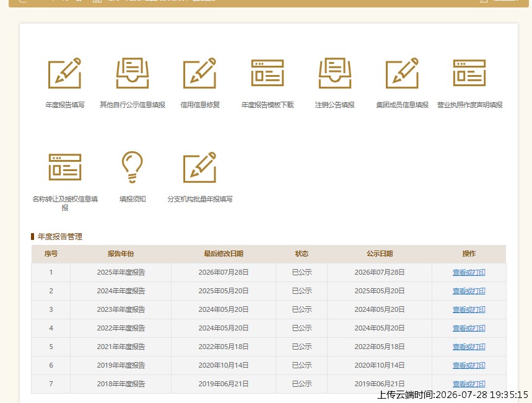
Task: Click the 报告年份 column header
Action: pyautogui.click(x=121, y=254)
